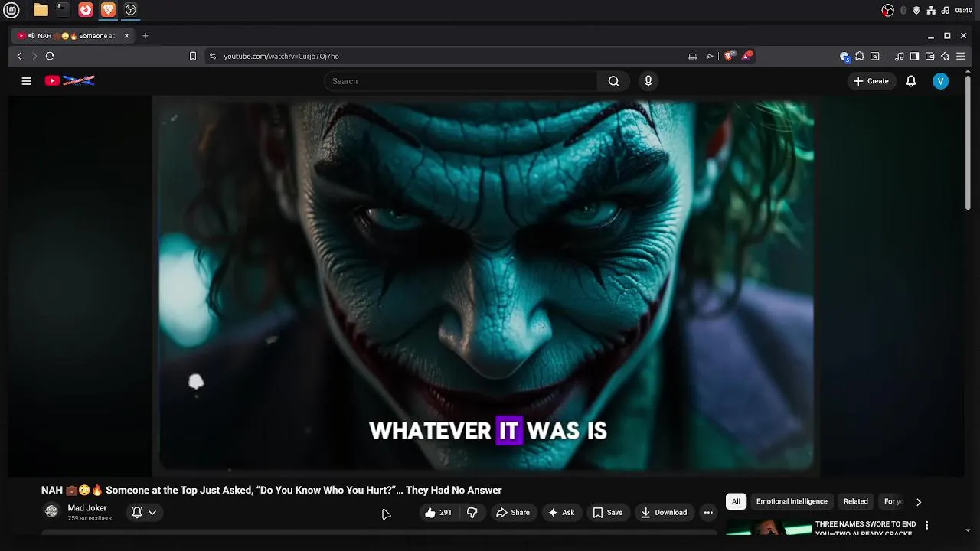This screenshot has width=980, height=551.
Task: Dislike the video with thumbs down
Action: 472,513
